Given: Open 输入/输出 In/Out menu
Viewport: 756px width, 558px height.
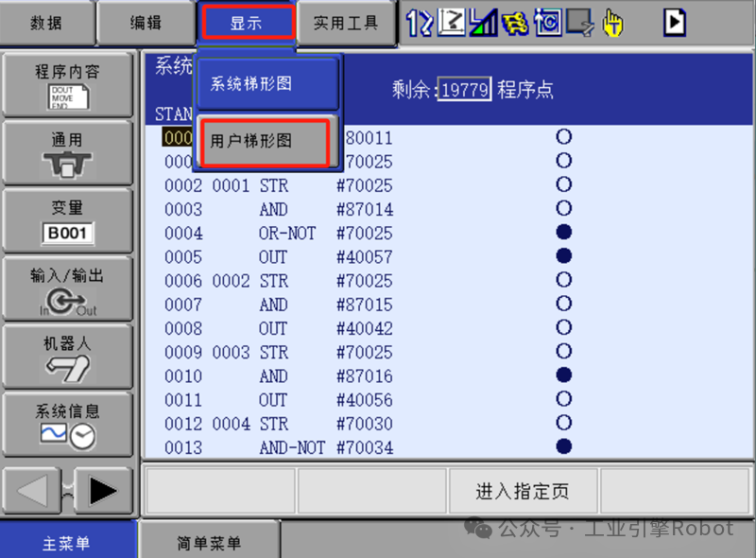Looking at the screenshot, I should coord(67,288).
